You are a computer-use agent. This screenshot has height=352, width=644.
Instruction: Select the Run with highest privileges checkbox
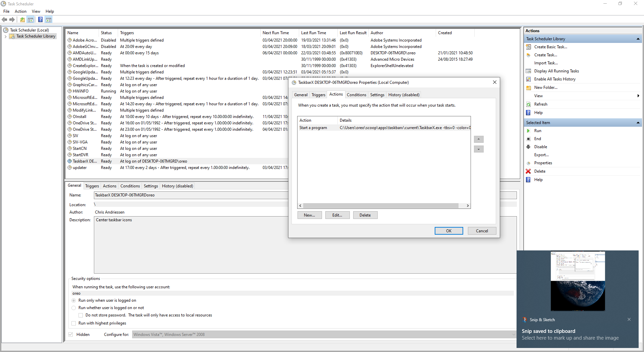coord(73,323)
